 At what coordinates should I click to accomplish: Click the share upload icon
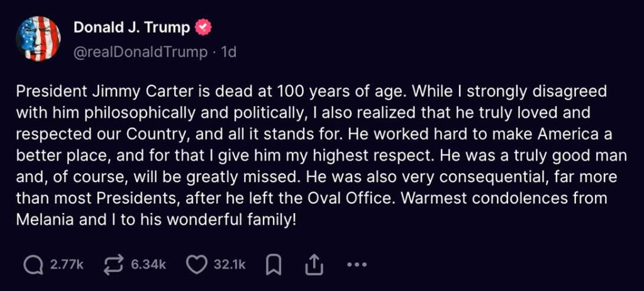point(312,266)
